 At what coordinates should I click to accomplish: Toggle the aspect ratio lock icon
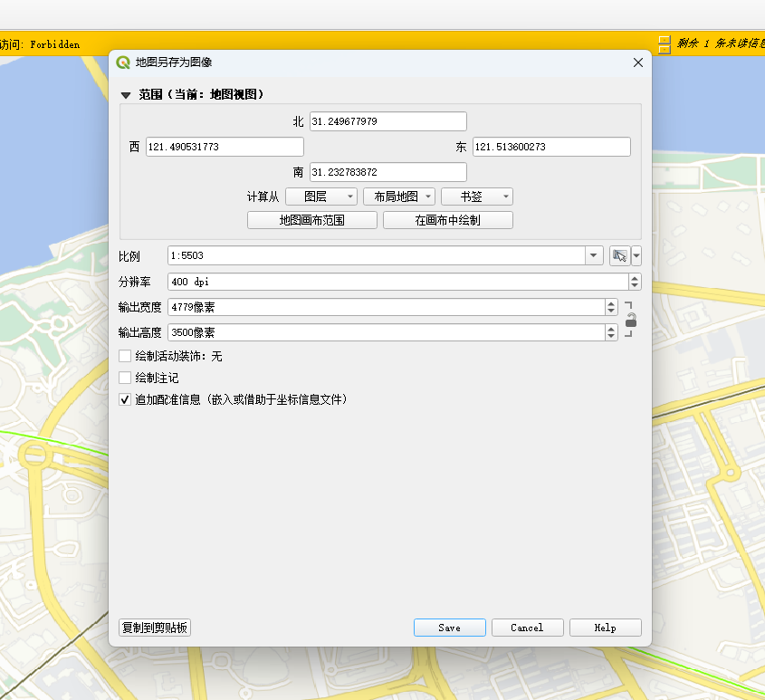click(x=631, y=320)
